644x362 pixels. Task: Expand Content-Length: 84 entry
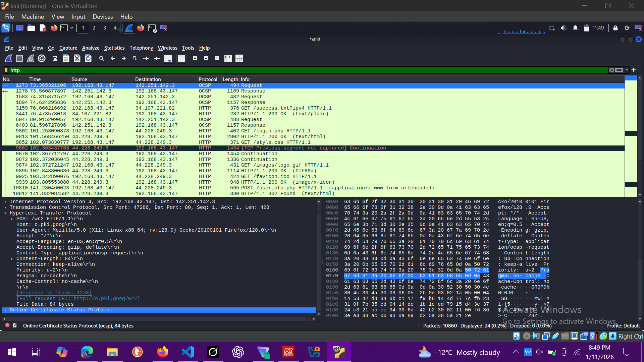(12, 259)
